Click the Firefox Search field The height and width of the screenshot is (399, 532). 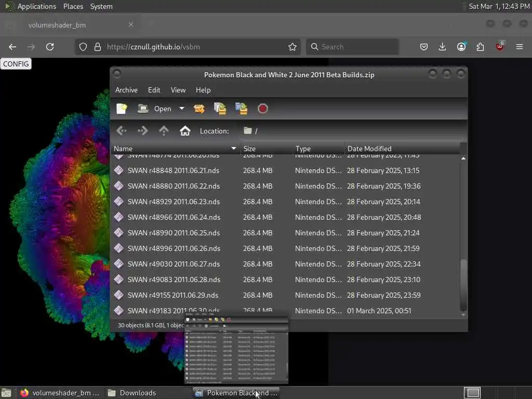(x=353, y=47)
